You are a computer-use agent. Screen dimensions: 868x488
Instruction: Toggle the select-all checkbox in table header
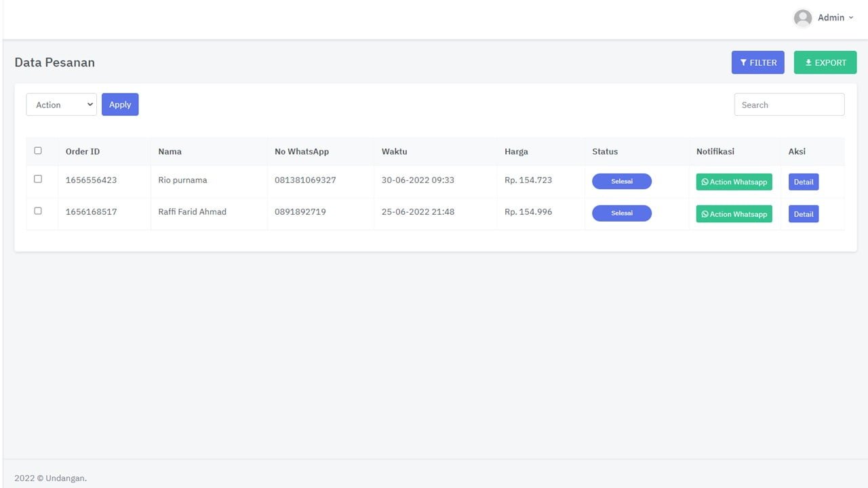(x=38, y=150)
